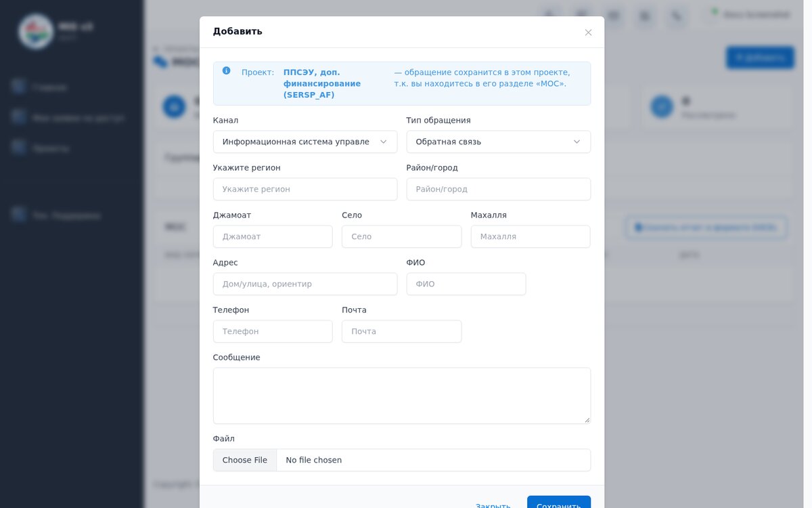Click the Сообщение textarea resize handle

(587, 420)
